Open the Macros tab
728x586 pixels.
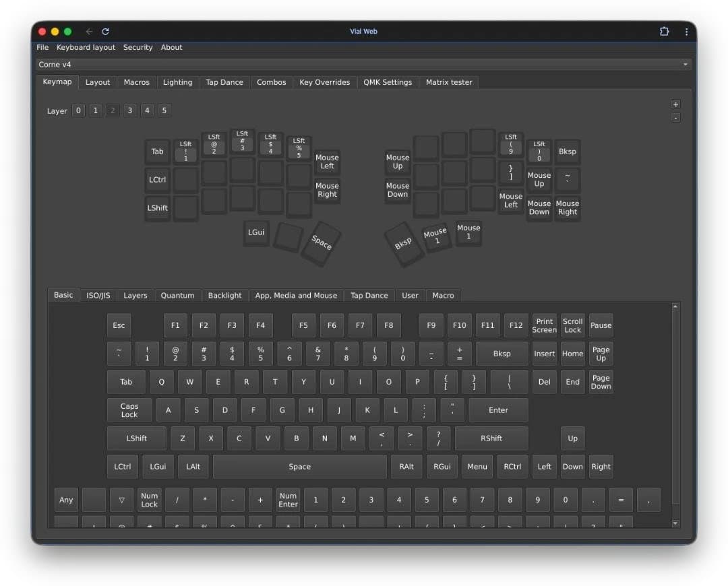click(x=136, y=82)
